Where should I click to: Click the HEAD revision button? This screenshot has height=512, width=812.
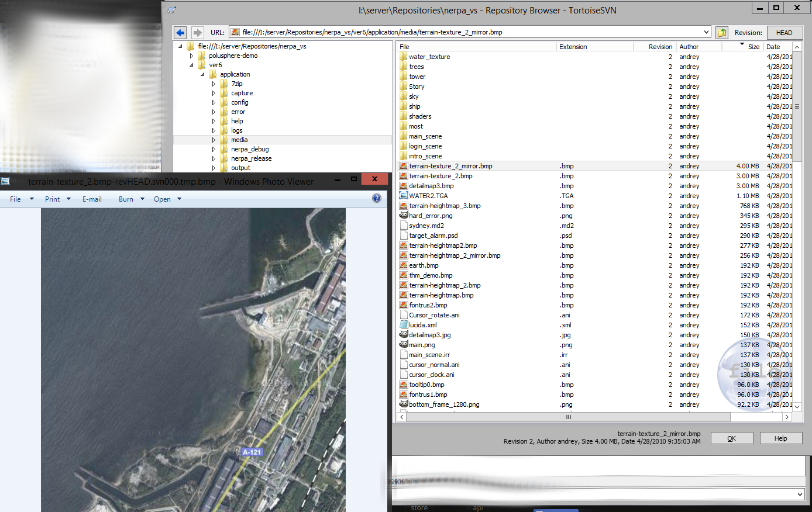784,33
